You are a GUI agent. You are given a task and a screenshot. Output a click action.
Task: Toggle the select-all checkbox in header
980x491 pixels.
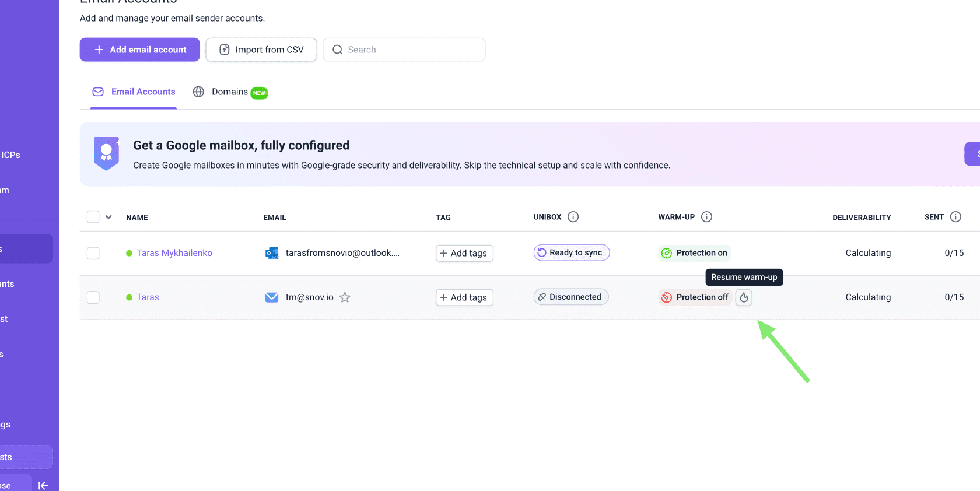(x=93, y=217)
